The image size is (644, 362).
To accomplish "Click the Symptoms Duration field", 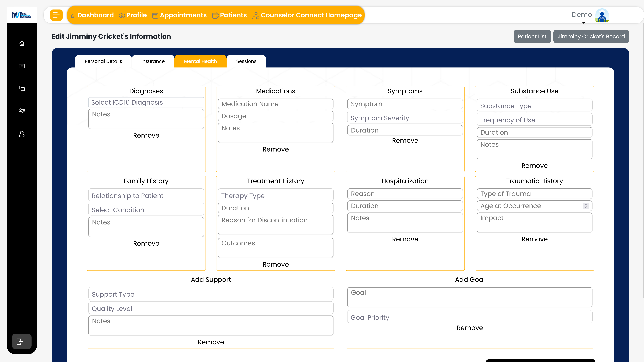I will coord(405,130).
